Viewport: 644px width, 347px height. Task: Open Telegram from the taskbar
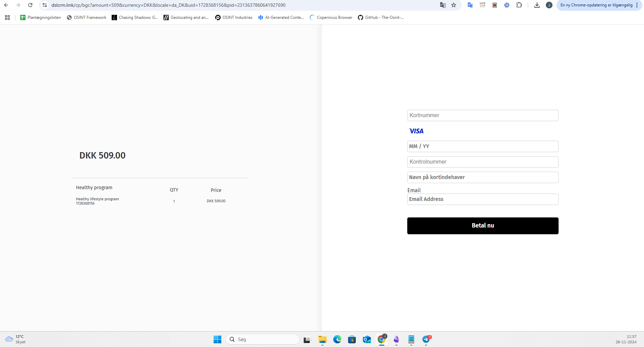pos(426,339)
